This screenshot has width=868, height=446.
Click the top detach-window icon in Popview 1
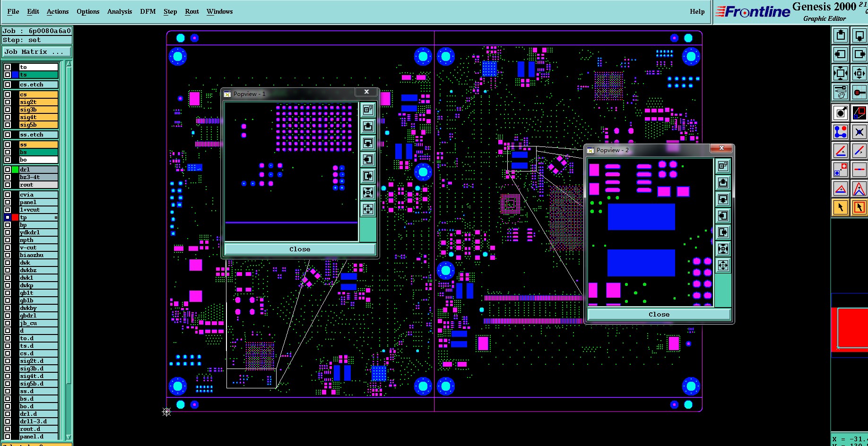(x=368, y=110)
